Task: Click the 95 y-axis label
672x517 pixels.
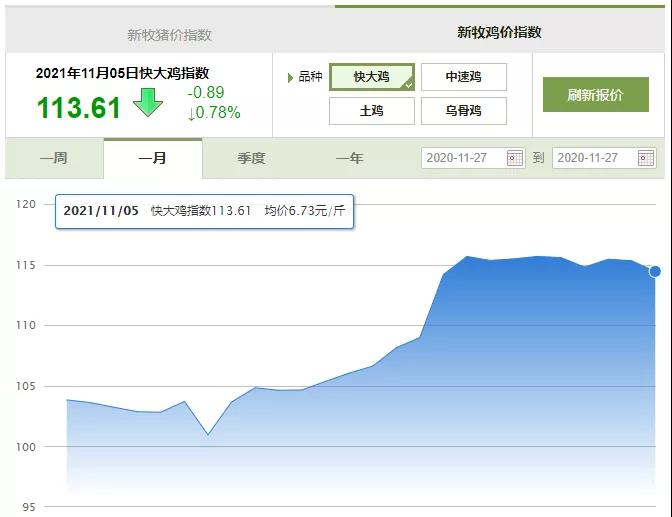Action: coord(29,507)
